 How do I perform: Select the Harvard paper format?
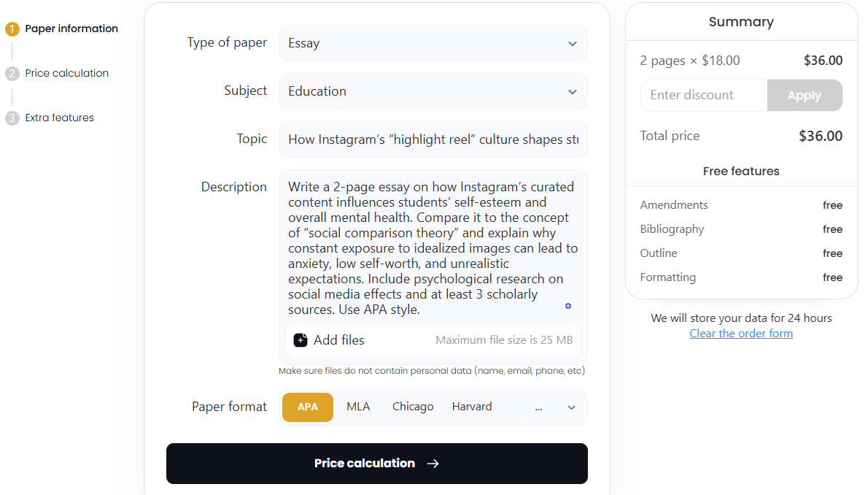pyautogui.click(x=471, y=407)
